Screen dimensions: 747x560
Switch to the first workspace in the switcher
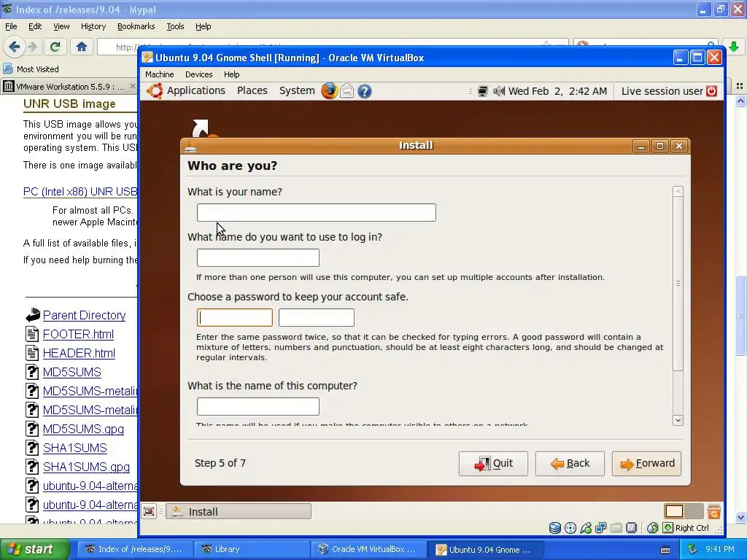[674, 511]
